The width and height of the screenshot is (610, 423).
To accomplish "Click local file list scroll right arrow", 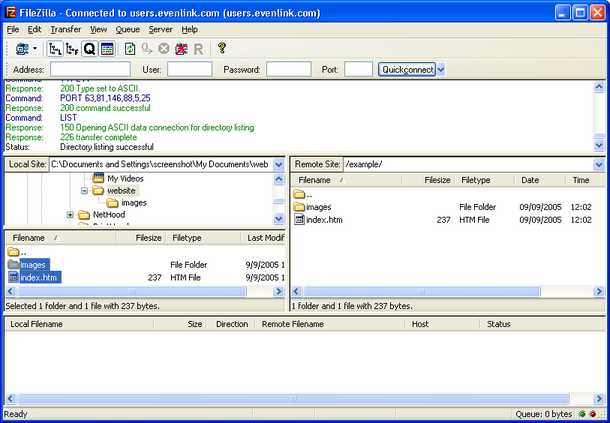I will 279,291.
